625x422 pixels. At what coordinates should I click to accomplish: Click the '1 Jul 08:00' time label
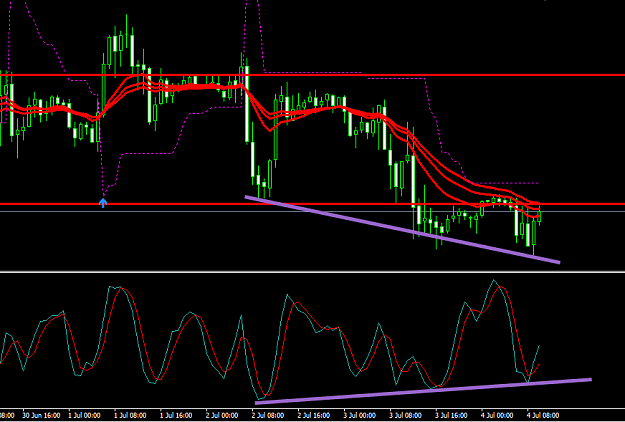[130, 415]
